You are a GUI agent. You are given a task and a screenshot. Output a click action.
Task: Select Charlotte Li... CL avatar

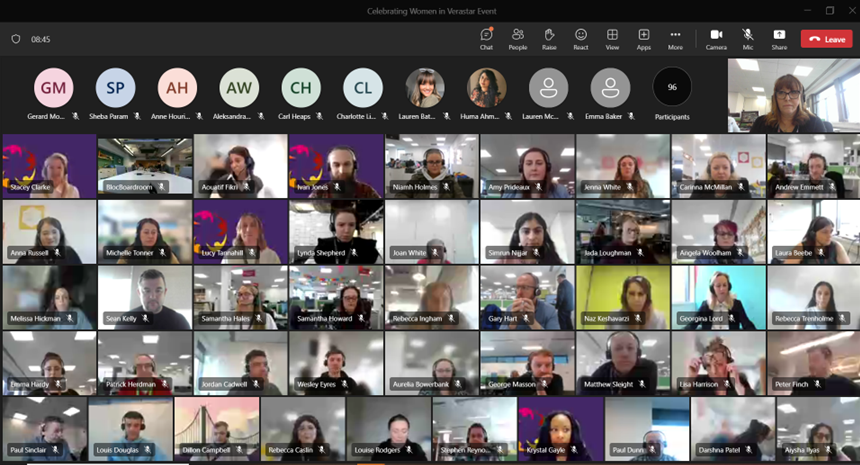[363, 88]
